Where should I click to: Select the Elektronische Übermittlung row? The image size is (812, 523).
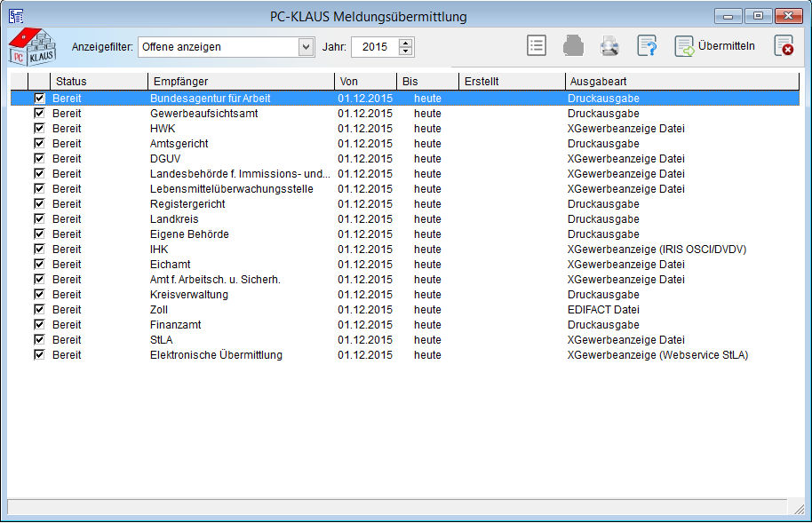coord(216,355)
